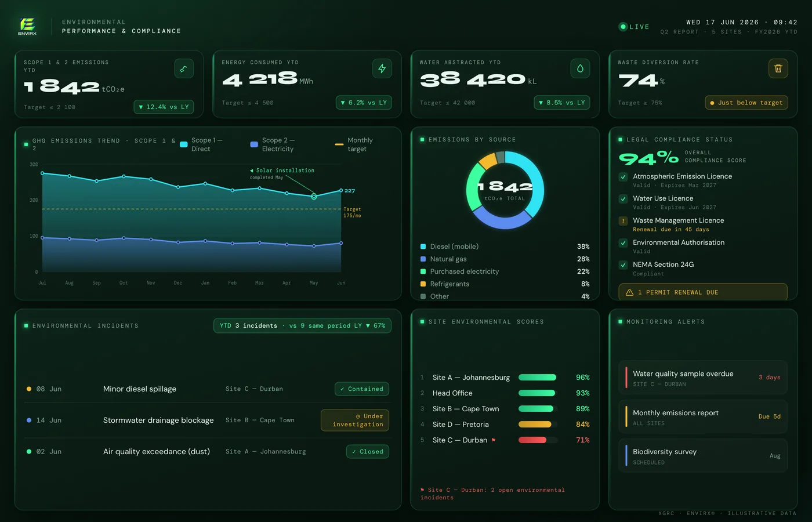Click the 38 420 kL water value
This screenshot has height=522, width=812.
(478, 79)
